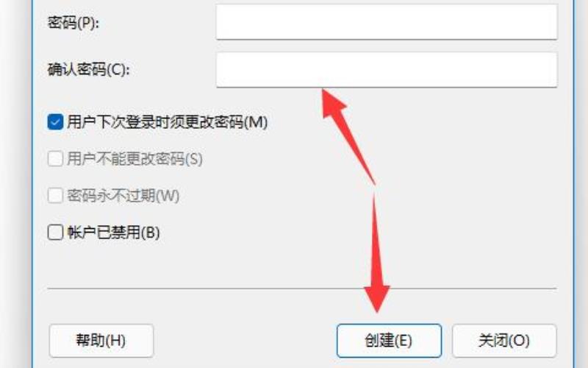Tick the 用户不能更改密码(S) checkbox
Viewport: 588px width, 368px height.
55,159
